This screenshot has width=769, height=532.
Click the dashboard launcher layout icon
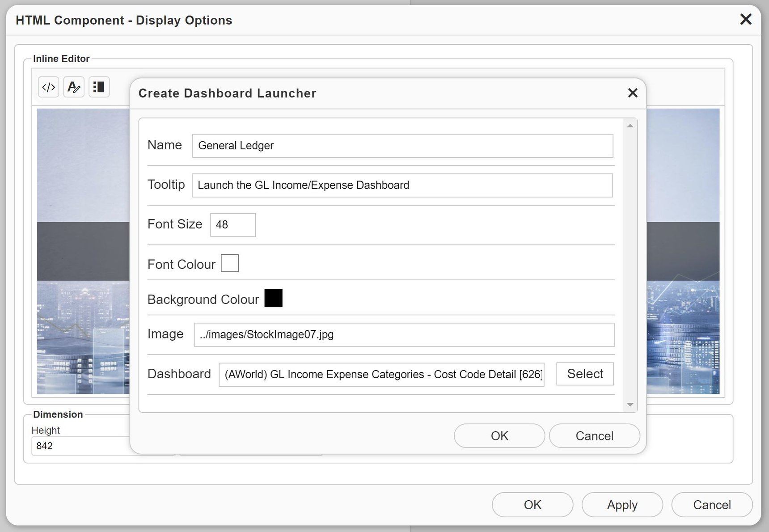[x=99, y=87]
